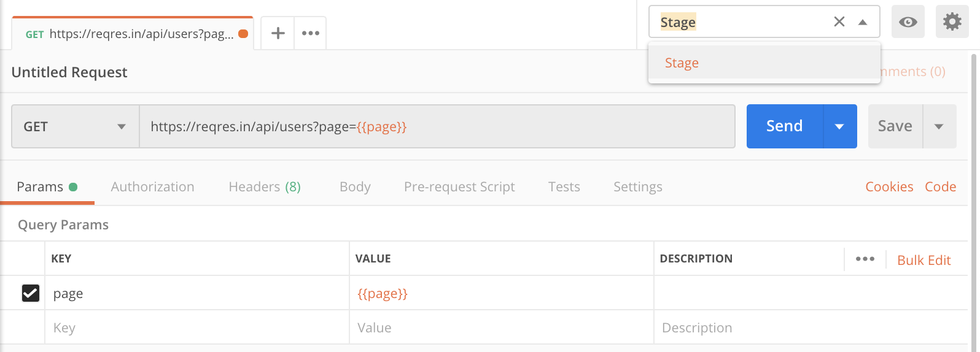
Task: Click Bulk Edit for query params
Action: (924, 260)
